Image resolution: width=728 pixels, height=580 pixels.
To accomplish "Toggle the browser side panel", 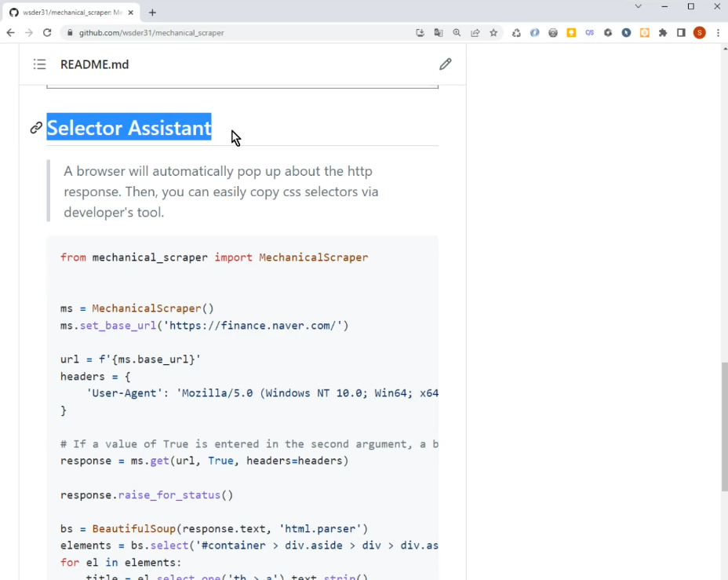I will point(681,32).
